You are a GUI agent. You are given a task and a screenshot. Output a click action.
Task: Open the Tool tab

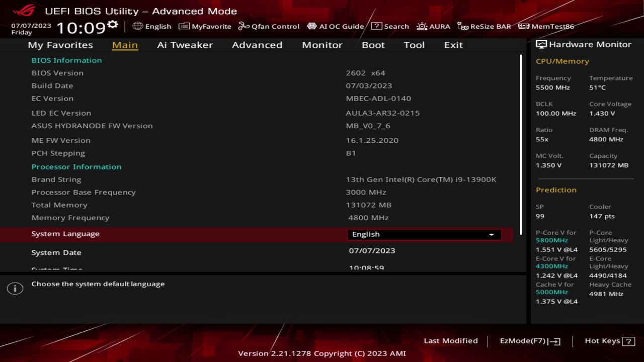[414, 45]
